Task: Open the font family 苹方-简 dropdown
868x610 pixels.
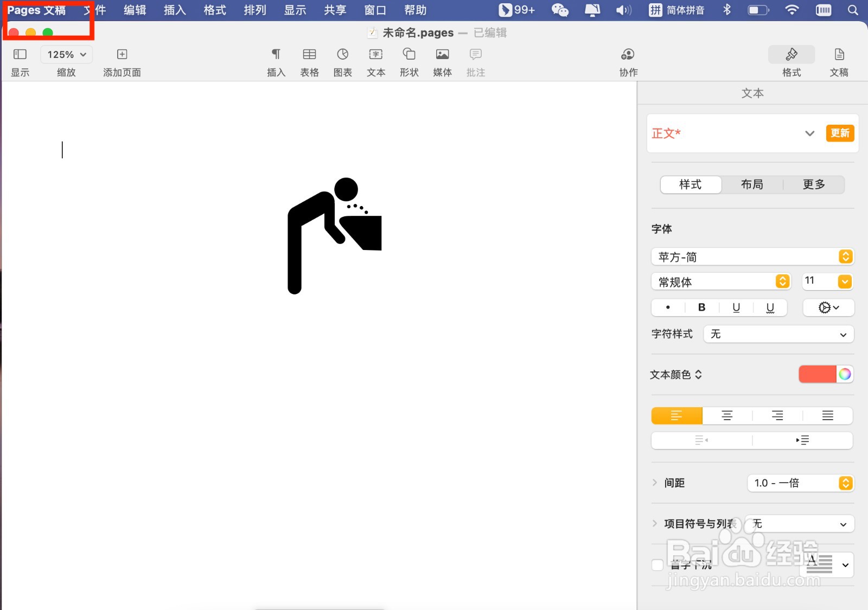Action: 752,256
